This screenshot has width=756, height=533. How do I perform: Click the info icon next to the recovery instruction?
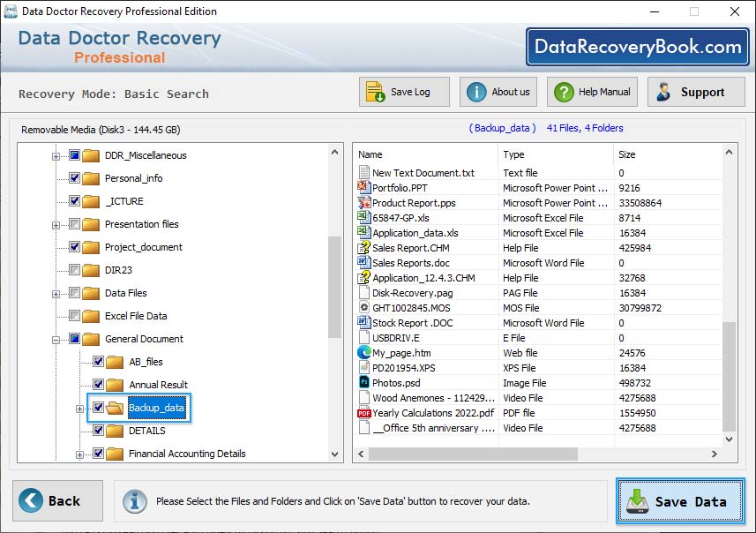click(134, 501)
